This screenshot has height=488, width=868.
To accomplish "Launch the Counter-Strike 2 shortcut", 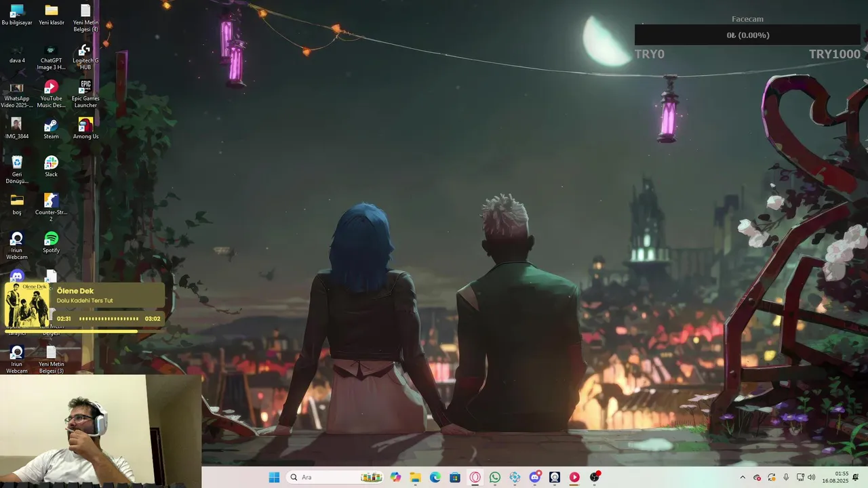I will point(52,207).
